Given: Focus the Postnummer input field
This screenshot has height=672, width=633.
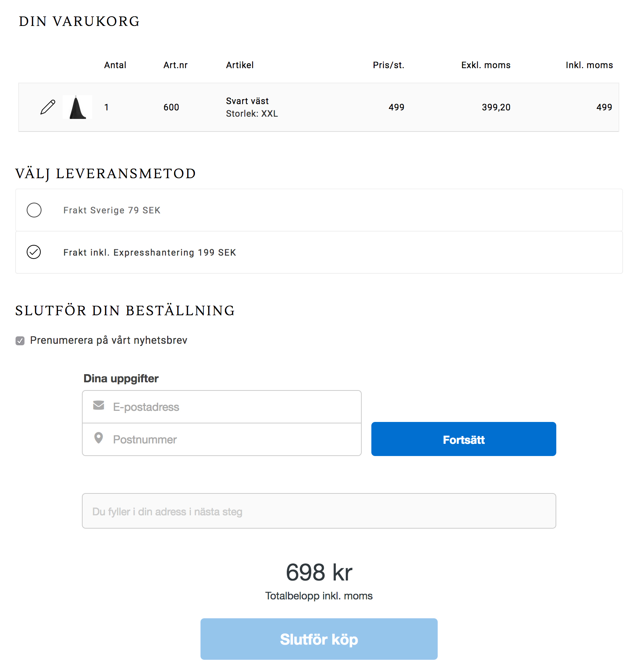Looking at the screenshot, I should pos(222,439).
